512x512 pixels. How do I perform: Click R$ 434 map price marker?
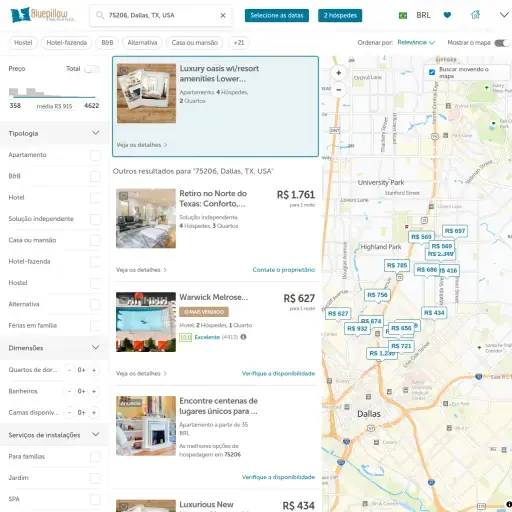pyautogui.click(x=434, y=313)
